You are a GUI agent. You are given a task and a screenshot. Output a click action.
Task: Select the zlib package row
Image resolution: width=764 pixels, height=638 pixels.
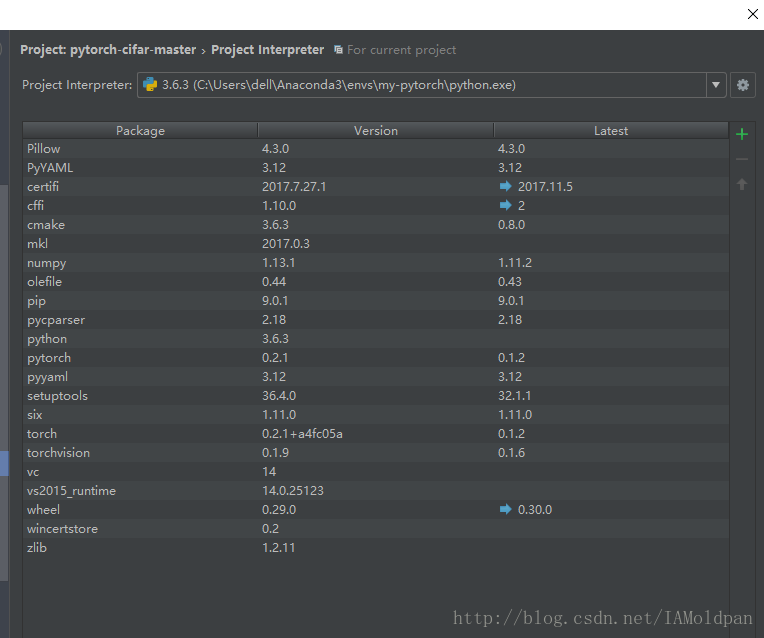pyautogui.click(x=376, y=548)
